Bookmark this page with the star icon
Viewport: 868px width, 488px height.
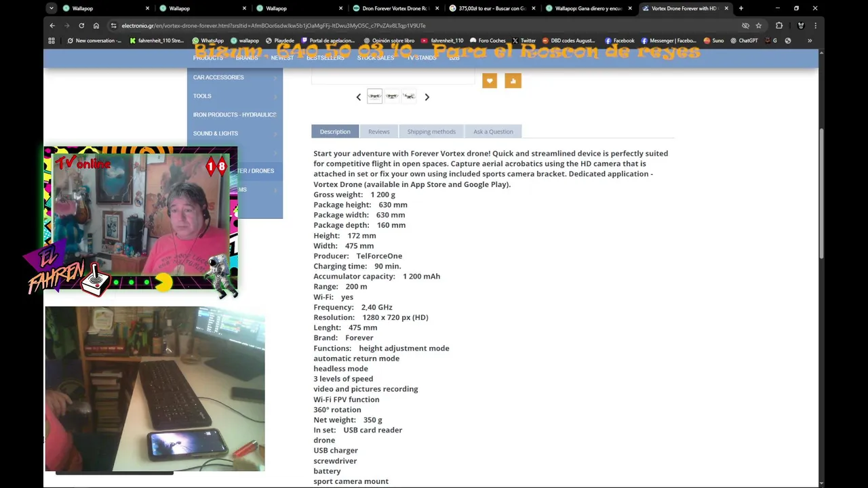[x=759, y=26]
